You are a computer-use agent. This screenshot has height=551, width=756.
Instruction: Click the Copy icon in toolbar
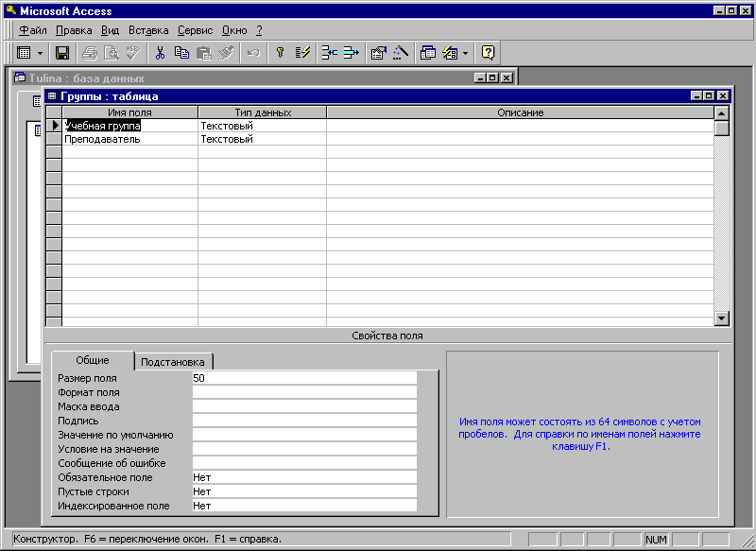point(181,53)
